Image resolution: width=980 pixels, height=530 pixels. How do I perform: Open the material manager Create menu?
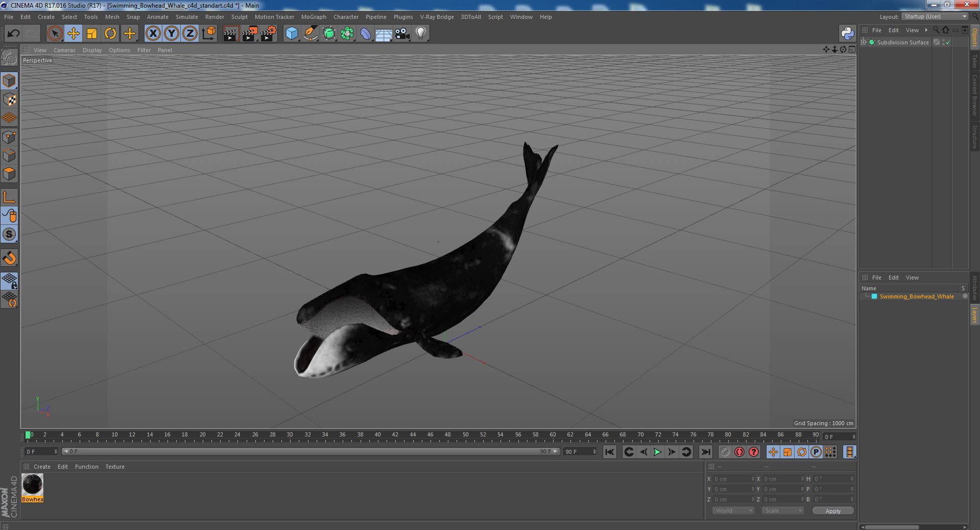[x=42, y=467]
